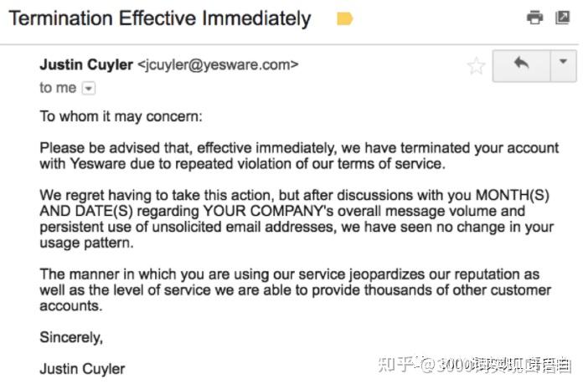The image size is (588, 389).
Task: Reply using the curved arrow button
Action: tap(521, 66)
